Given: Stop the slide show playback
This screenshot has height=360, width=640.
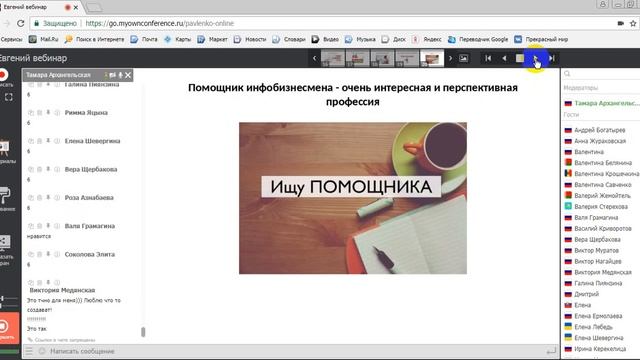Looking at the screenshot, I should tap(520, 58).
